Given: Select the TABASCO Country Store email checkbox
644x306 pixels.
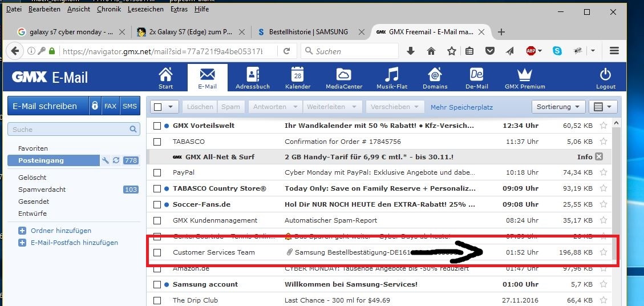Looking at the screenshot, I should tap(157, 189).
